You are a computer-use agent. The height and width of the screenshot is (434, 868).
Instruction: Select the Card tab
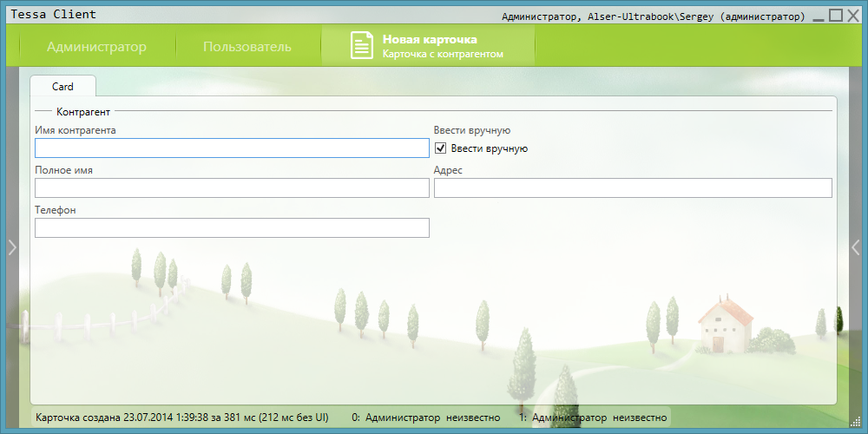point(62,87)
